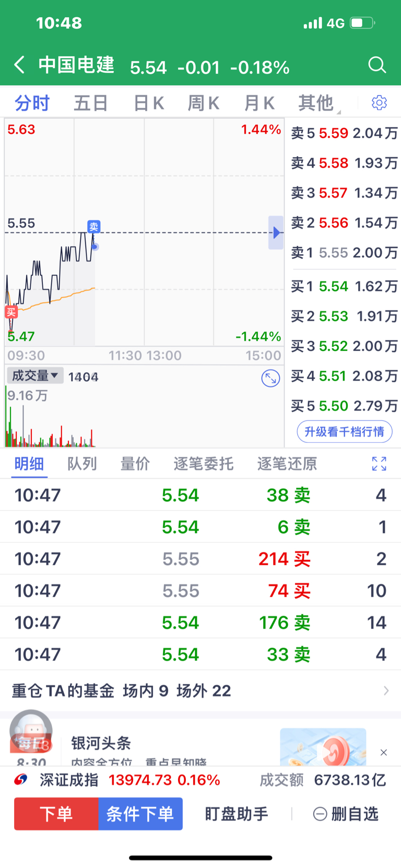Tap 买4 price 5.51 row
The height and width of the screenshot is (868, 401).
(x=345, y=376)
